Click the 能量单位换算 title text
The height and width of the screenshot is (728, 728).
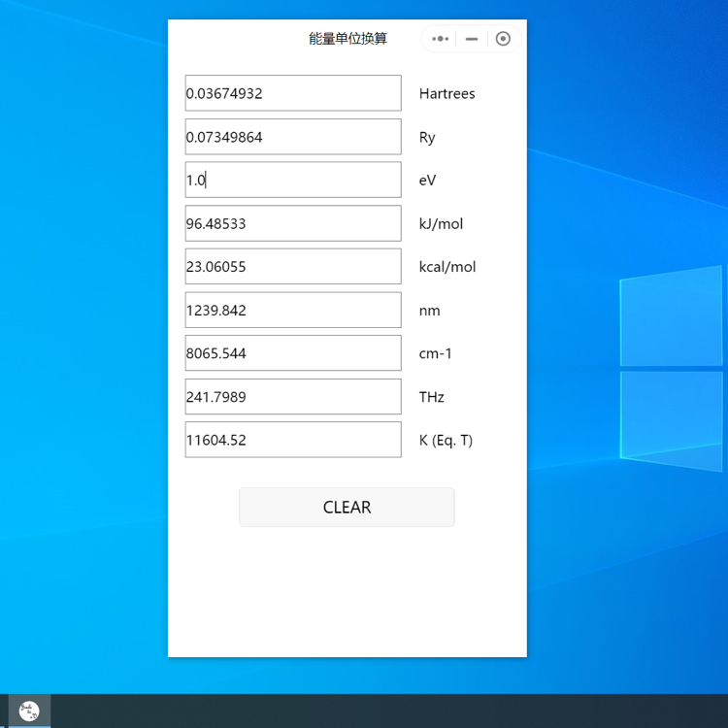(x=347, y=39)
